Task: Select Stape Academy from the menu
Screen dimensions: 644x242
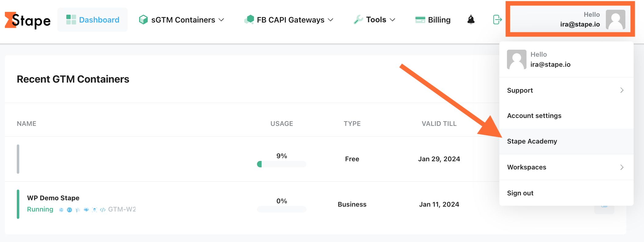Action: pyautogui.click(x=566, y=141)
